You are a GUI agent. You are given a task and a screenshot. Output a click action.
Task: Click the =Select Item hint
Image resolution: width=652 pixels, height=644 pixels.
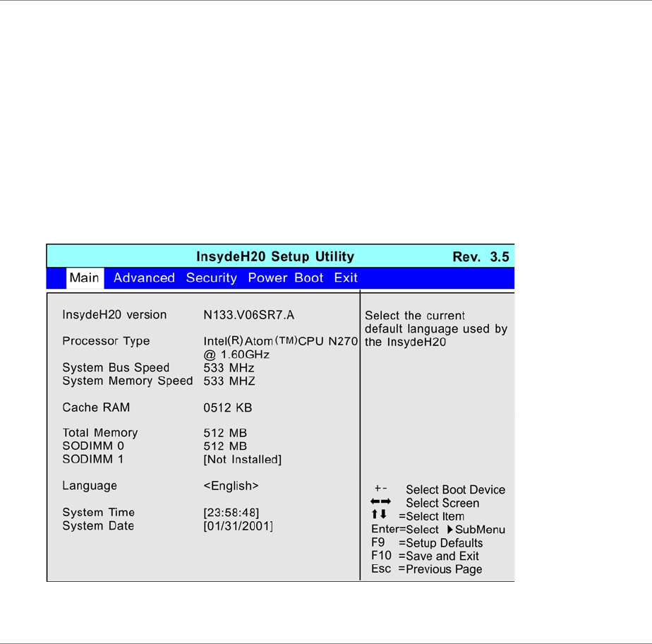[431, 516]
